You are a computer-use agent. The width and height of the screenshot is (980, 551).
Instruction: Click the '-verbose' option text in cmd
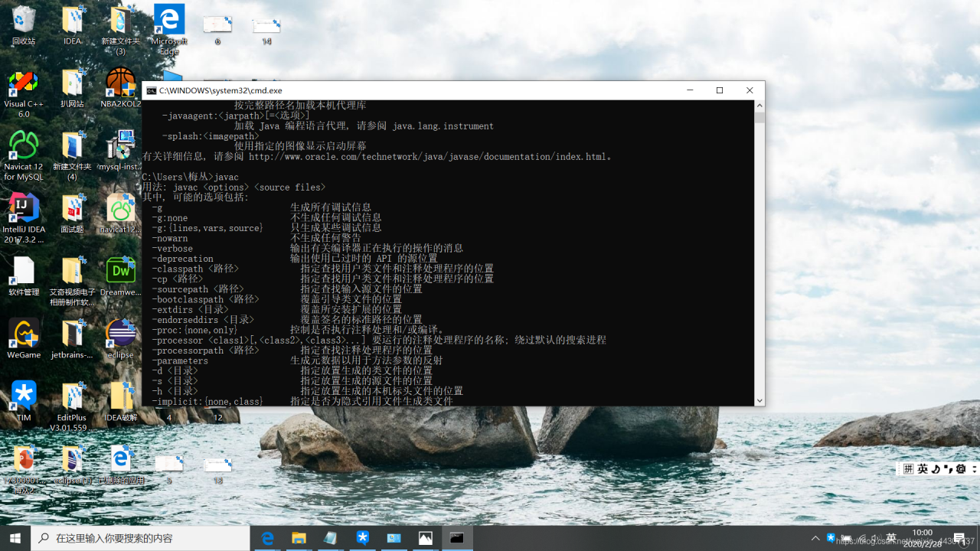pos(172,249)
